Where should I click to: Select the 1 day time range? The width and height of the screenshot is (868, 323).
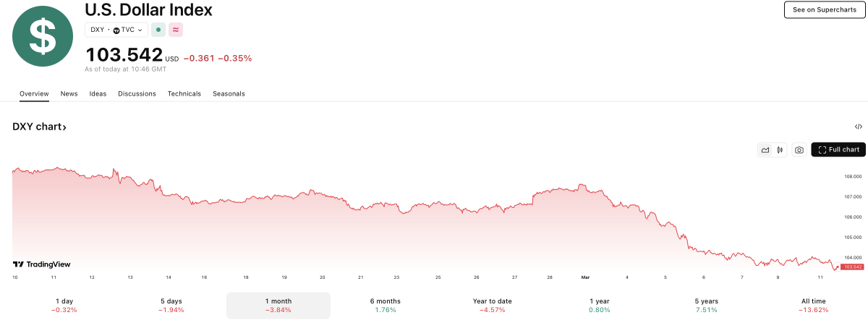point(64,305)
